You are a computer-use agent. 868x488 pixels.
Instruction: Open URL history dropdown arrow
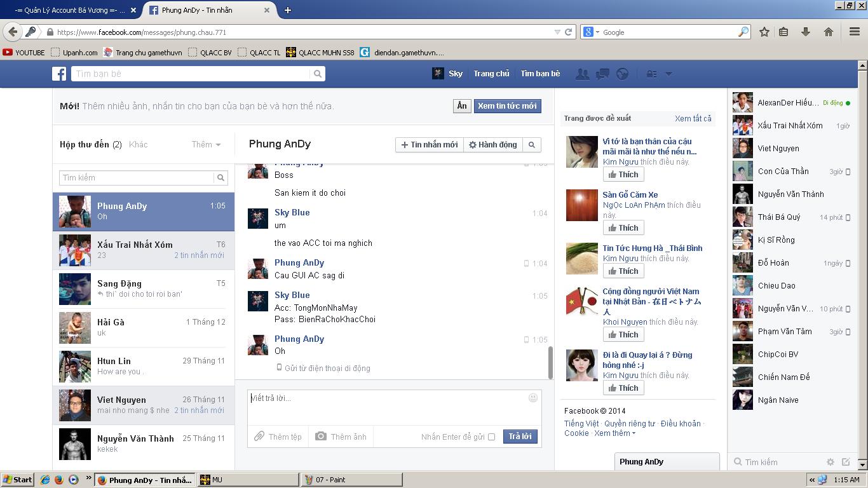pos(557,32)
